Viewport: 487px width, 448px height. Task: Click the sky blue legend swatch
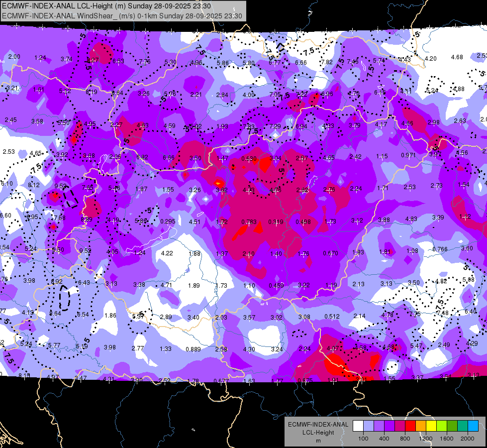point(473,426)
